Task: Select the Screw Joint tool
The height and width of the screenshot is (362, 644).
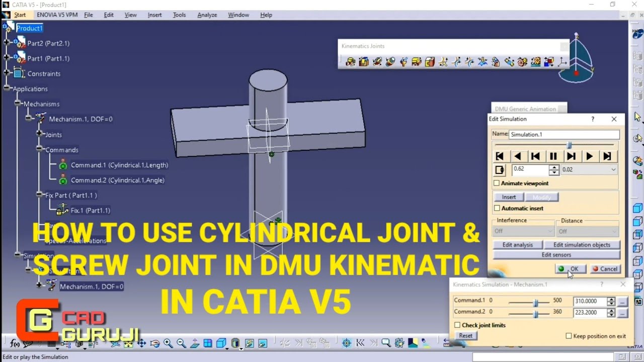Action: click(x=390, y=62)
